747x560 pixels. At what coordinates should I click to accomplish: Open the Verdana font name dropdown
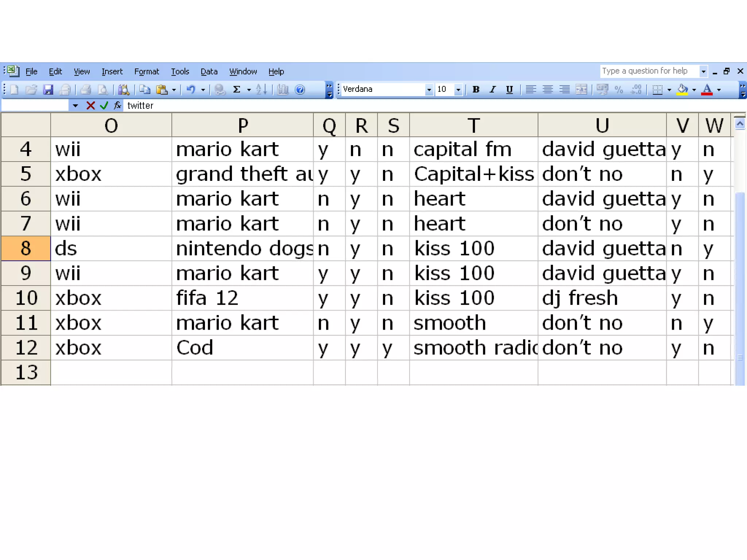pyautogui.click(x=429, y=90)
